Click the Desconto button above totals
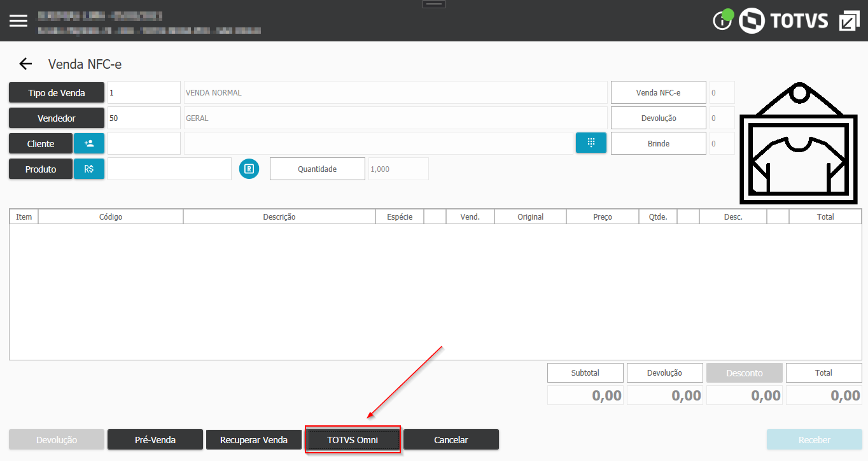Image resolution: width=868 pixels, height=461 pixels. tap(745, 372)
